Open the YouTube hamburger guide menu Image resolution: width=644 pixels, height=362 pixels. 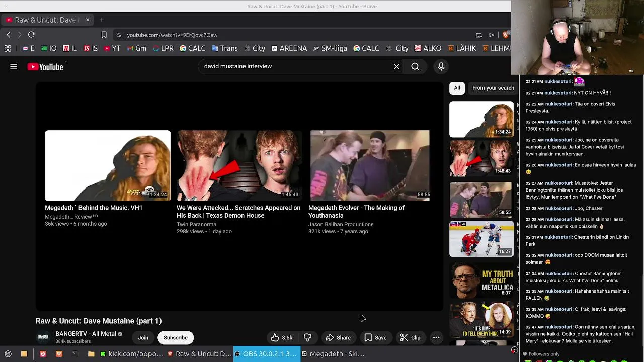point(14,66)
